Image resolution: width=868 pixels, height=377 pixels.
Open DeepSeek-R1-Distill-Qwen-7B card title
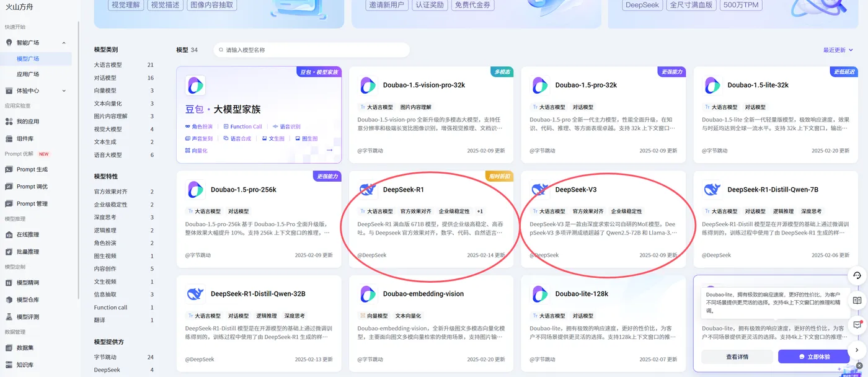773,189
